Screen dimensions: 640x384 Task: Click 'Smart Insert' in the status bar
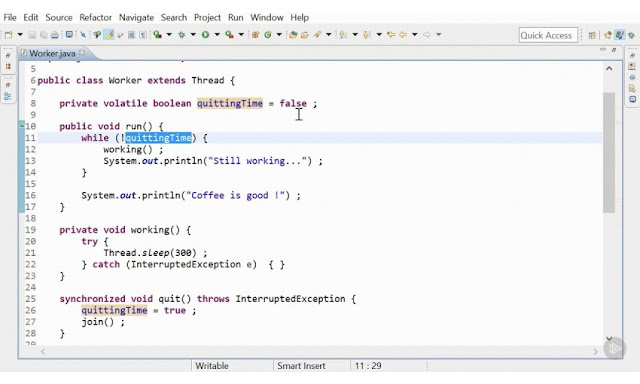pyautogui.click(x=301, y=366)
